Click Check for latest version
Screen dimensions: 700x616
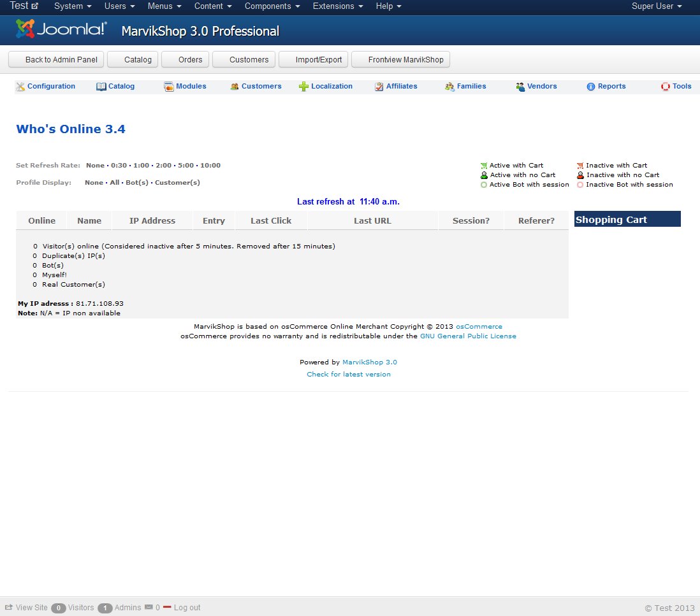349,374
